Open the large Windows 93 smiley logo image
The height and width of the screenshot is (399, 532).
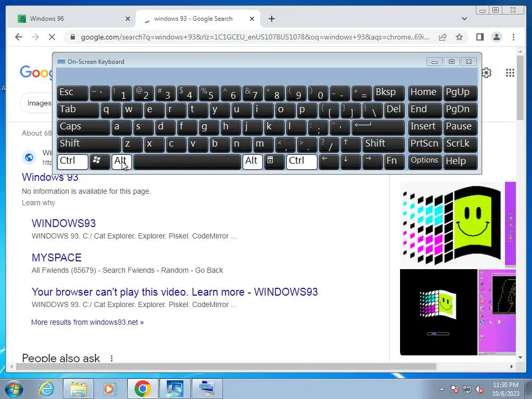[x=451, y=224]
